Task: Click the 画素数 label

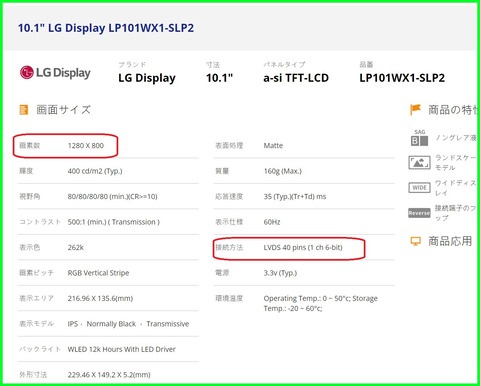Action: [x=30, y=146]
